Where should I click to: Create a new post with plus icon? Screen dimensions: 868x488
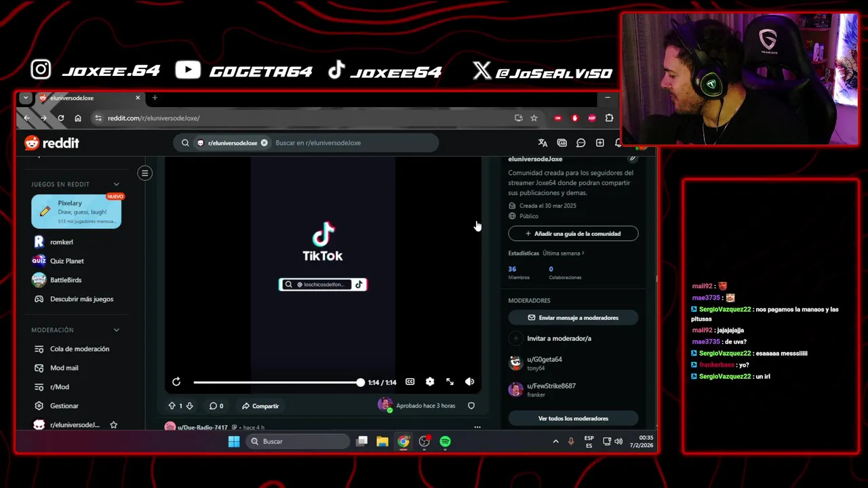coord(599,143)
